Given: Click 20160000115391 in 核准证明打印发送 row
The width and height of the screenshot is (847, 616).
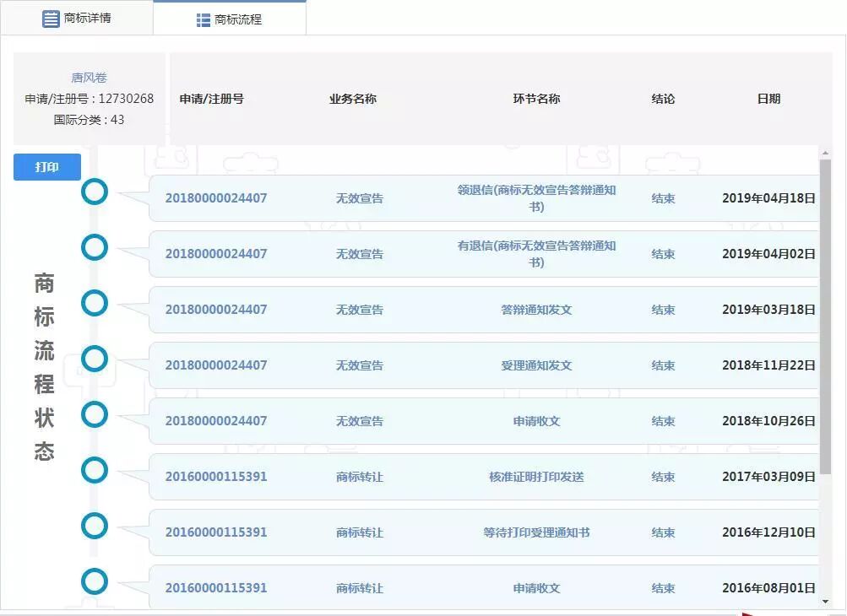Looking at the screenshot, I should (x=216, y=477).
